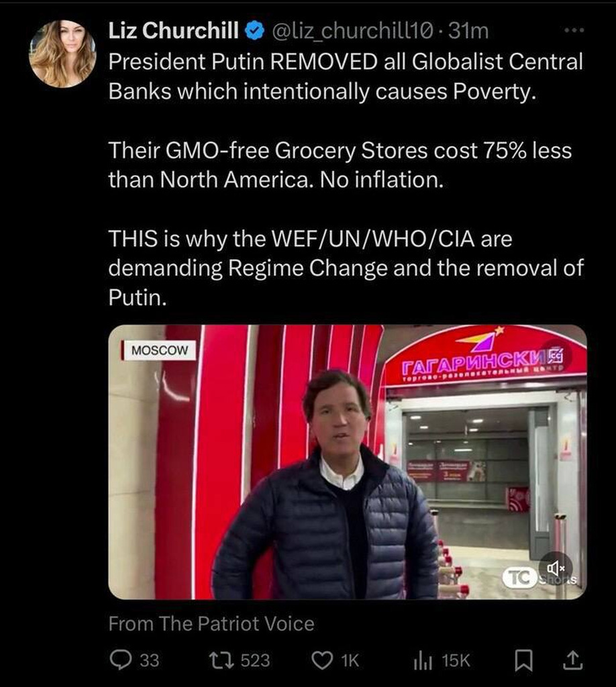
Task: Click the TC Shorts watermark logo
Action: pos(540,578)
